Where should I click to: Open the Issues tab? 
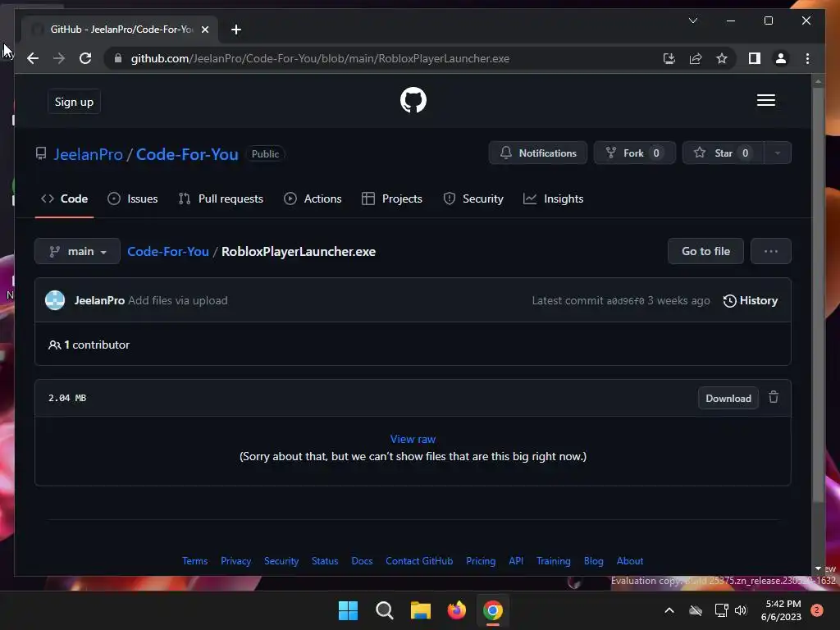click(132, 199)
